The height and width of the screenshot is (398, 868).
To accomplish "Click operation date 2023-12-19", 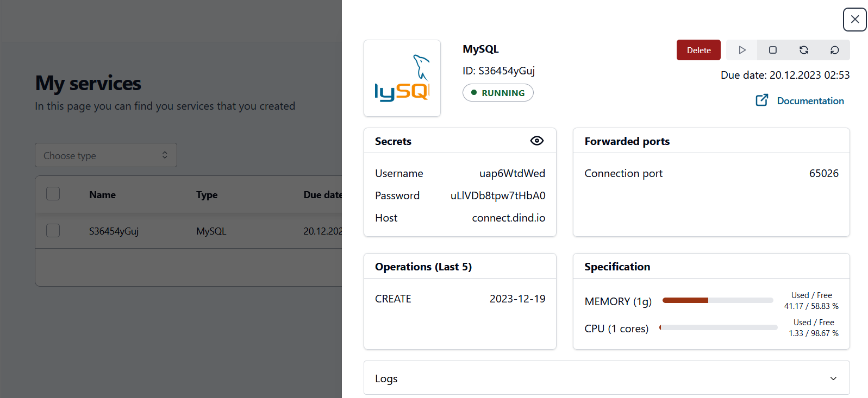I will (x=517, y=299).
